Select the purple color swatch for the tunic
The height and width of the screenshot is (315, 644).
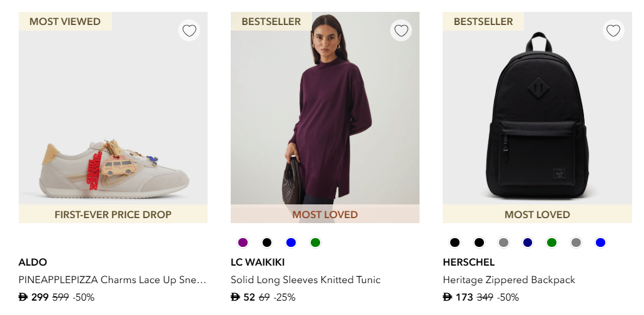(243, 242)
